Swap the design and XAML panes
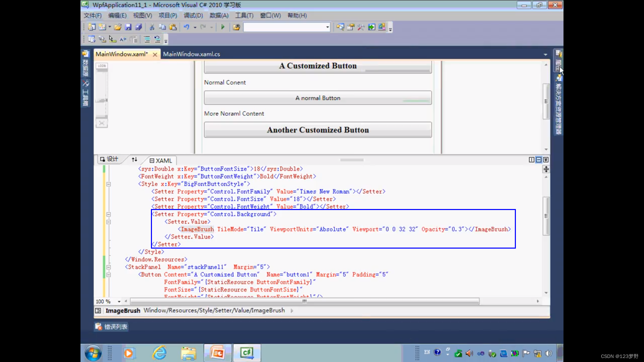This screenshot has height=362, width=644. pyautogui.click(x=134, y=160)
